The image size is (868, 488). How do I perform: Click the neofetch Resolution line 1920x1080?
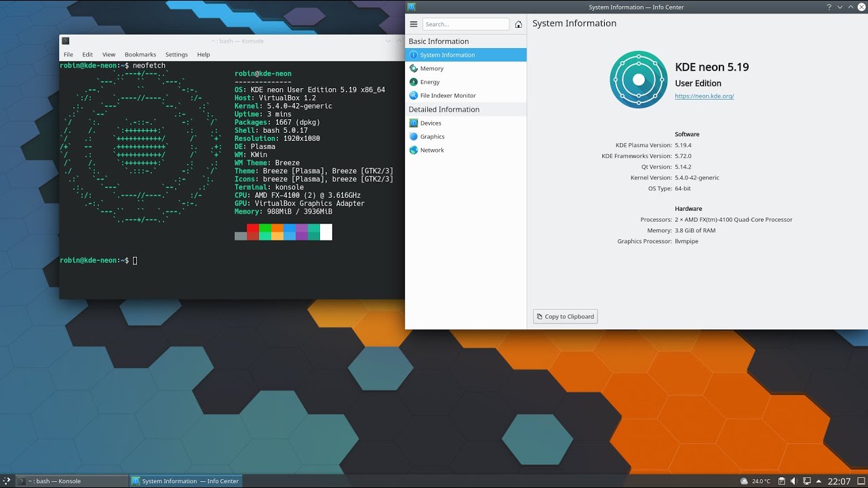277,139
